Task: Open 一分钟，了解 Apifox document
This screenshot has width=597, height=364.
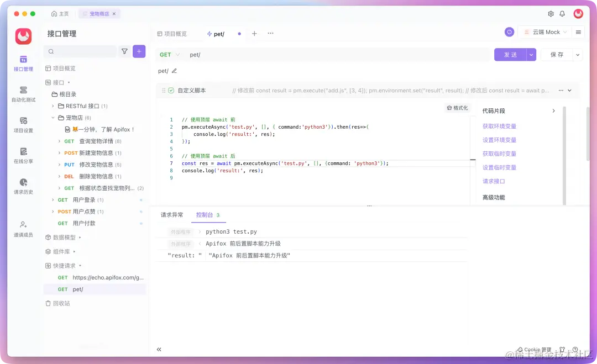Action: pos(99,130)
